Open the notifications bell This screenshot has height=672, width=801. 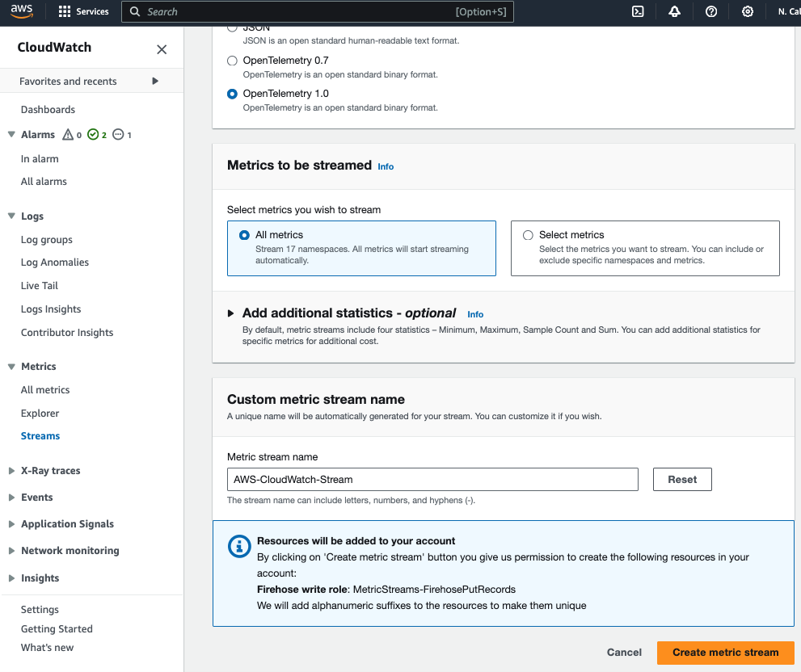pyautogui.click(x=674, y=11)
